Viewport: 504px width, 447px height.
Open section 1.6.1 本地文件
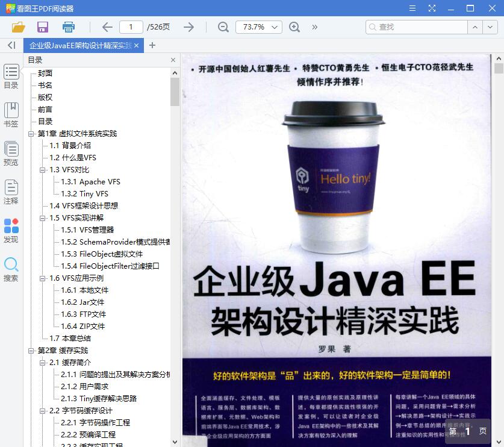tap(85, 290)
